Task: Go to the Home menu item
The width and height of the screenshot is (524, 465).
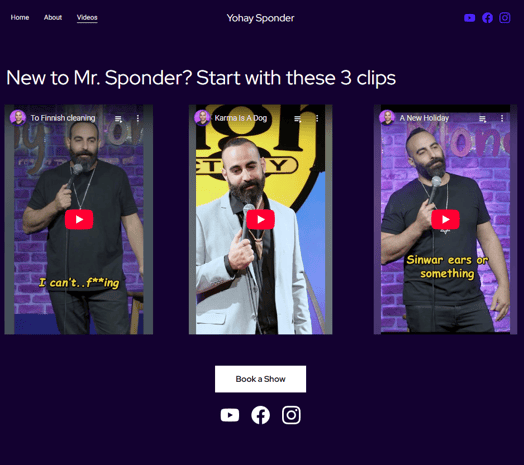Action: pyautogui.click(x=20, y=17)
